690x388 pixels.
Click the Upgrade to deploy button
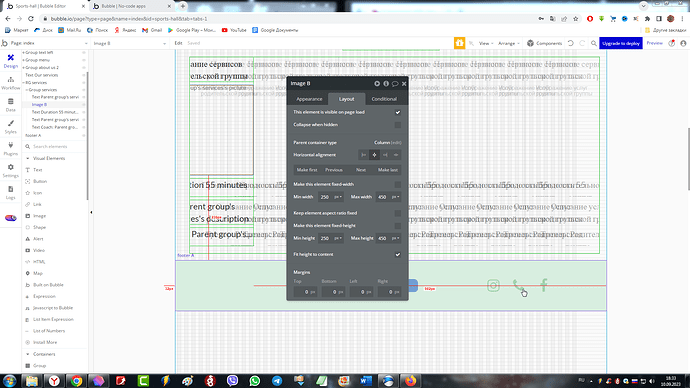point(620,43)
